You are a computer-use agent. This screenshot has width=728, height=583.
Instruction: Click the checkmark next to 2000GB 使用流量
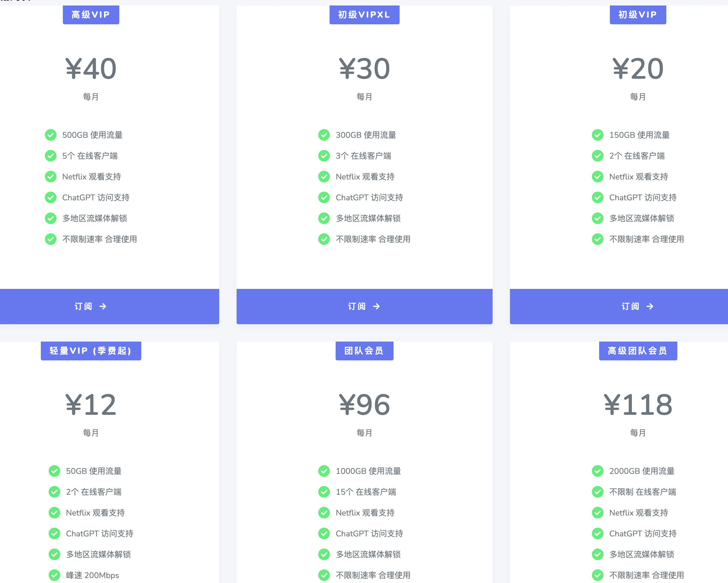point(597,471)
